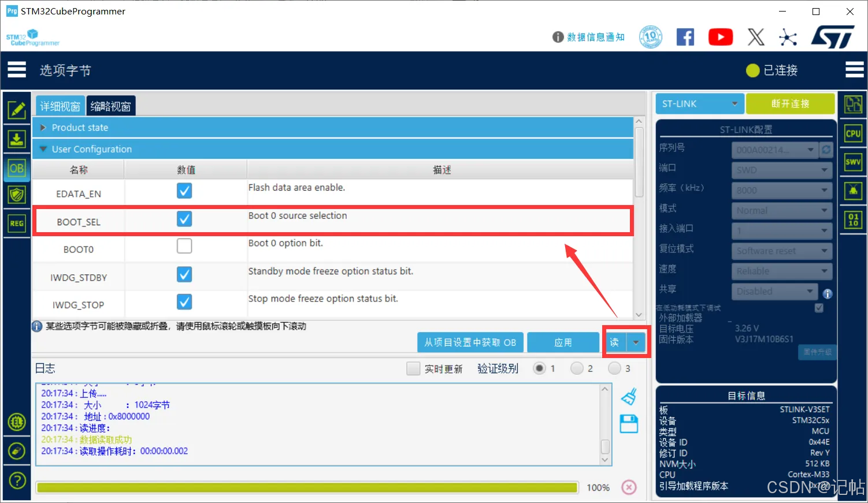Open the Erasing & Programming download icon
The image size is (868, 503).
pyautogui.click(x=17, y=139)
